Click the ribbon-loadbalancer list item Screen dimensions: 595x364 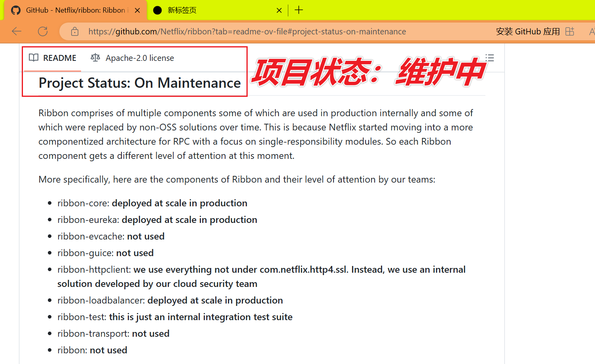pyautogui.click(x=170, y=300)
